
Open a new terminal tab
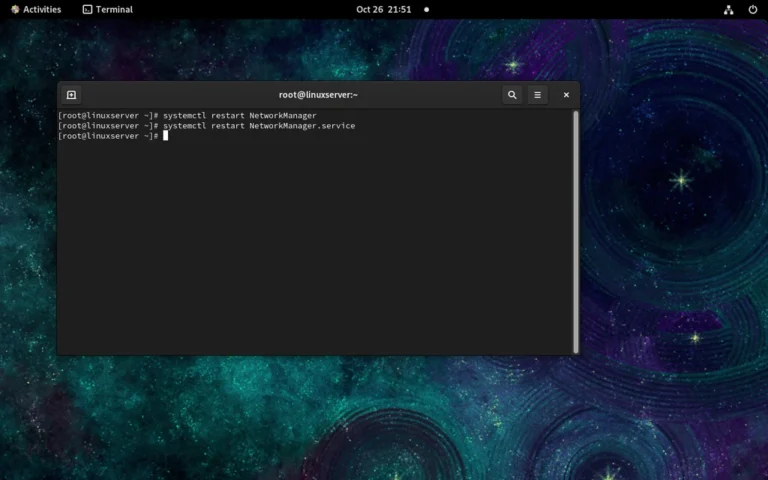point(71,95)
